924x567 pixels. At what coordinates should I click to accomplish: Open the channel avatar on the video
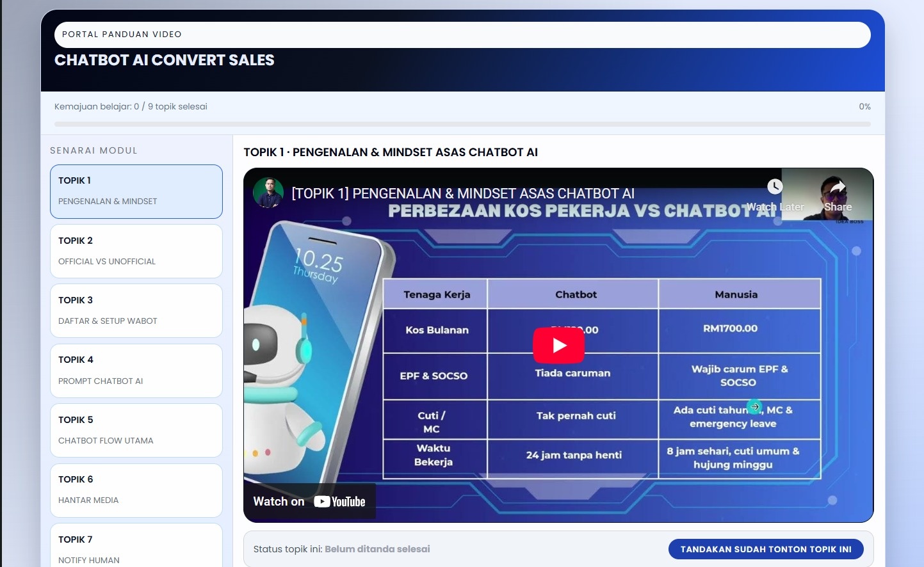tap(268, 193)
